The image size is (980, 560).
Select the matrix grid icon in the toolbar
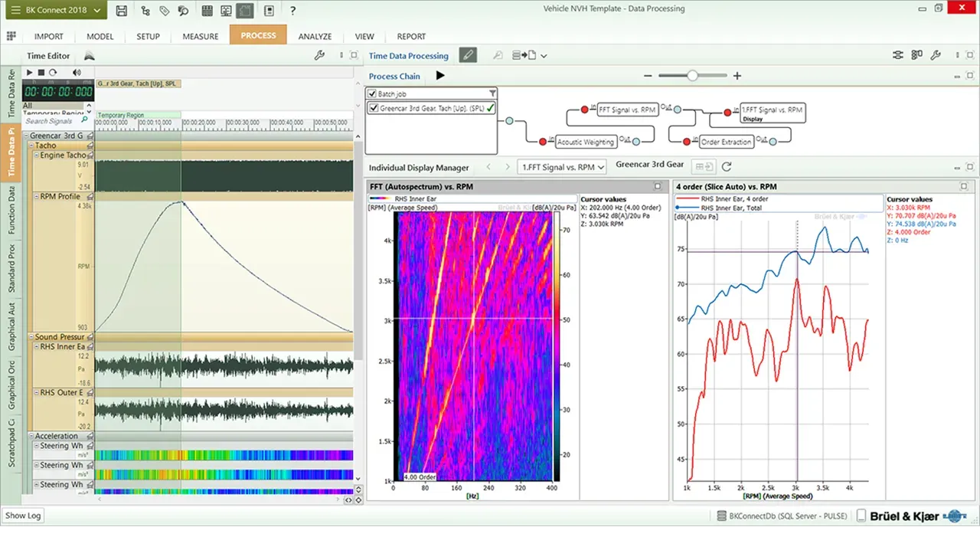click(x=207, y=10)
